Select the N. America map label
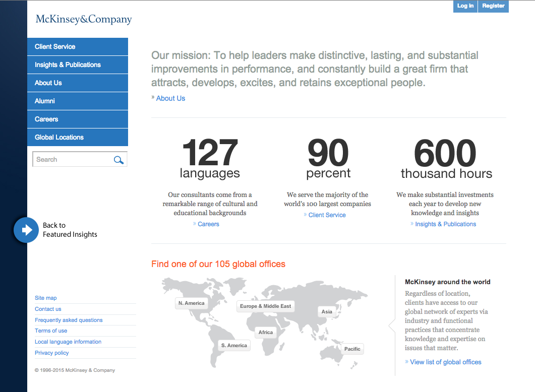Screen dimensions: 535x392 click(192, 303)
